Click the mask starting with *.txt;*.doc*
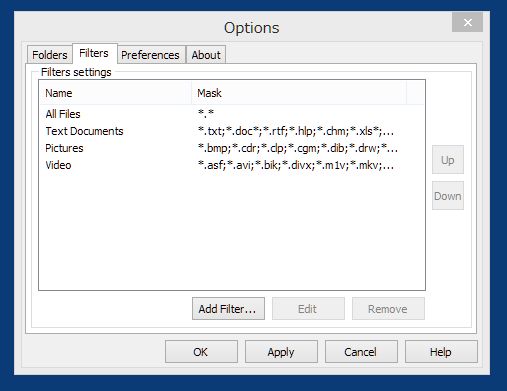Viewport: 507px width, 391px height. 296,131
